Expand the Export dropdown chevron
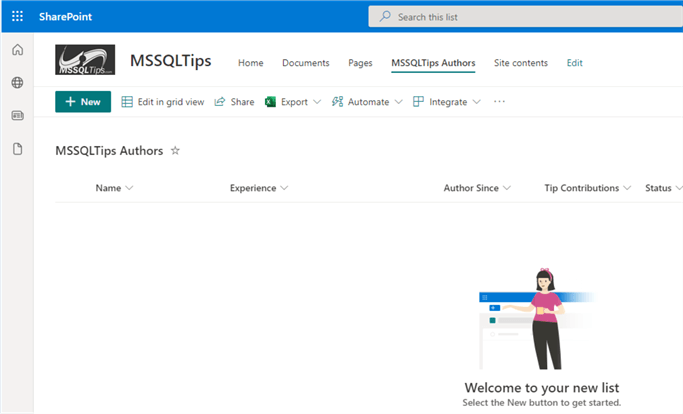 317,102
